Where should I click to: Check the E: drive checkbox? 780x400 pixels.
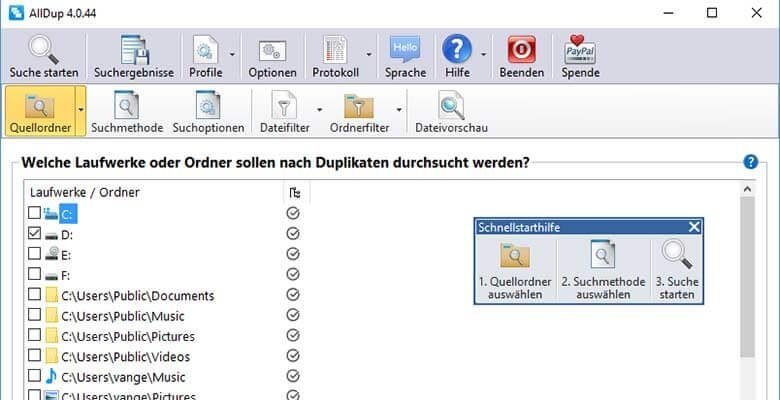click(34, 254)
